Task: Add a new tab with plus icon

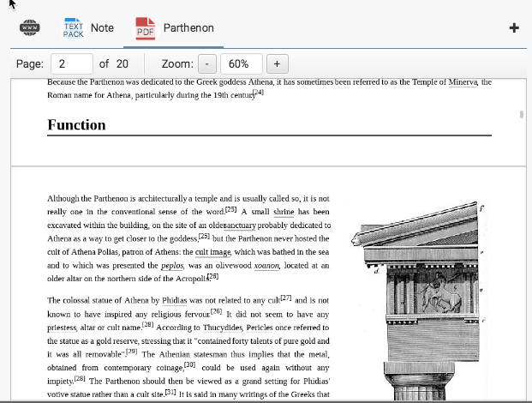Action: pyautogui.click(x=514, y=28)
